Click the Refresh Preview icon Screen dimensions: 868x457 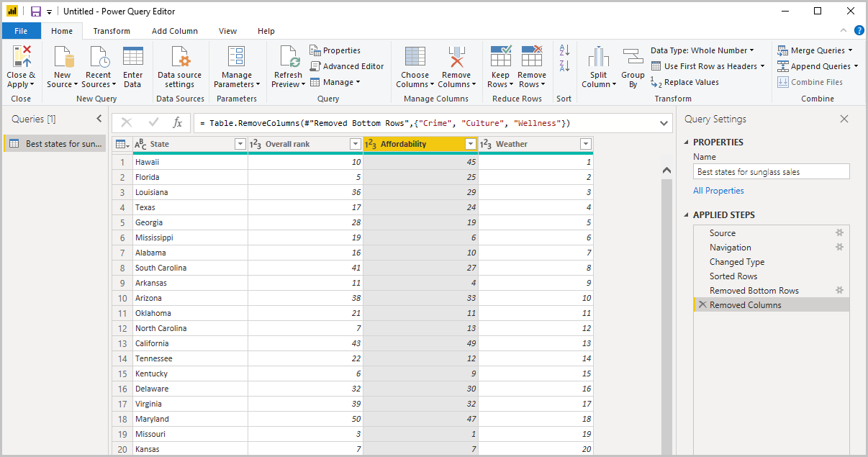tap(289, 57)
